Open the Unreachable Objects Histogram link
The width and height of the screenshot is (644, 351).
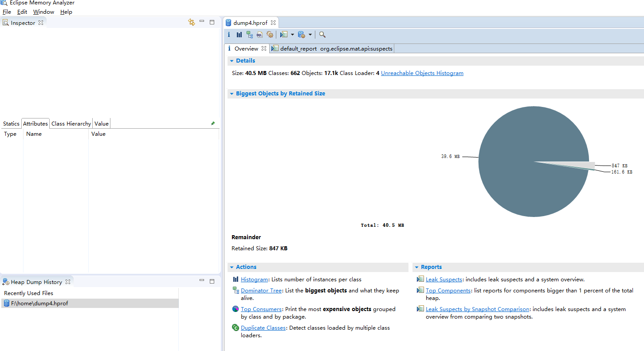(422, 73)
